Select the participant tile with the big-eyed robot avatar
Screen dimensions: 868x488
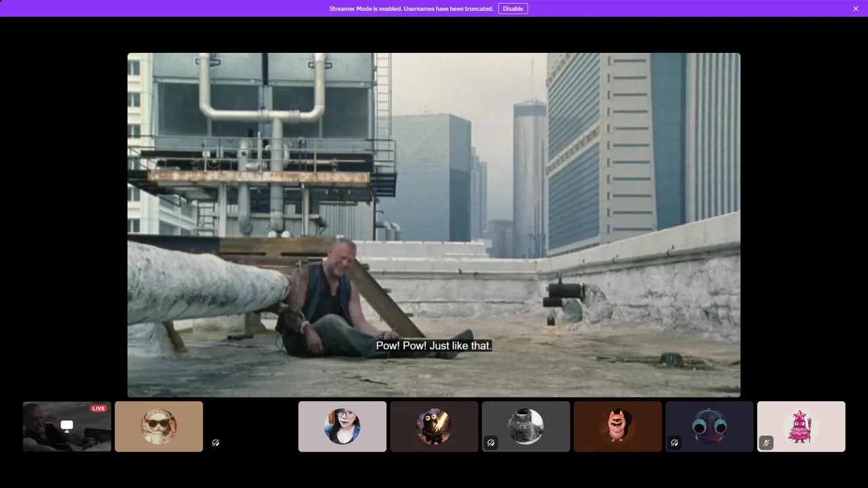(709, 426)
